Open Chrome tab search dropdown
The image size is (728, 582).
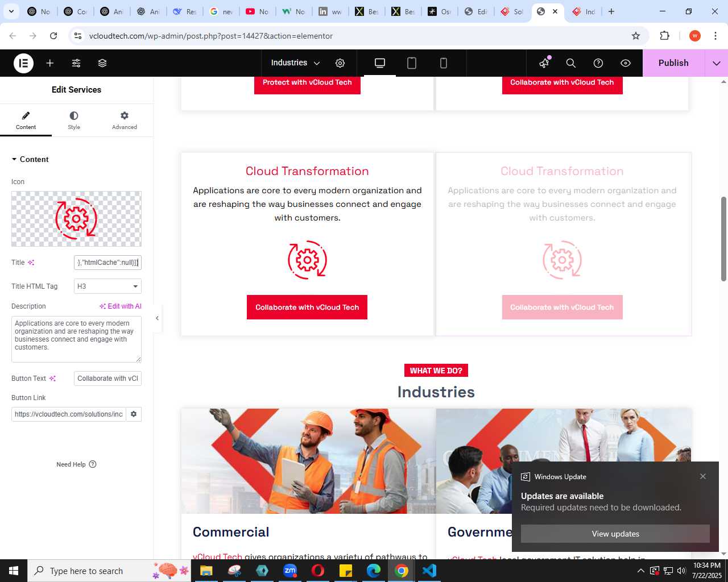(11, 11)
